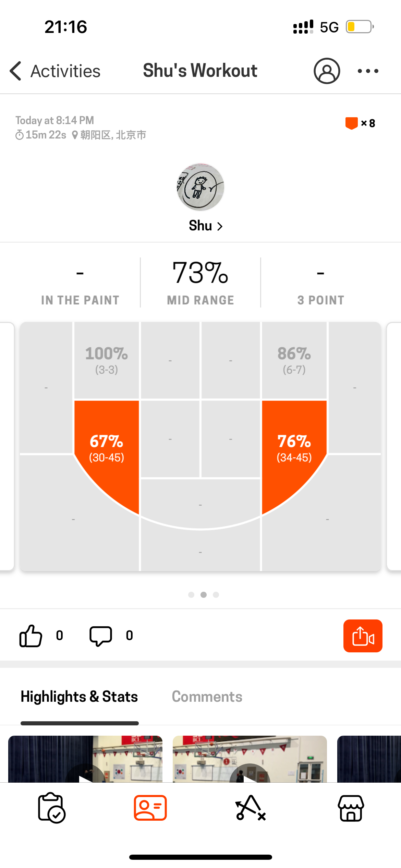Select the first page indicator dot
Screen dimensions: 401x868
click(x=191, y=595)
